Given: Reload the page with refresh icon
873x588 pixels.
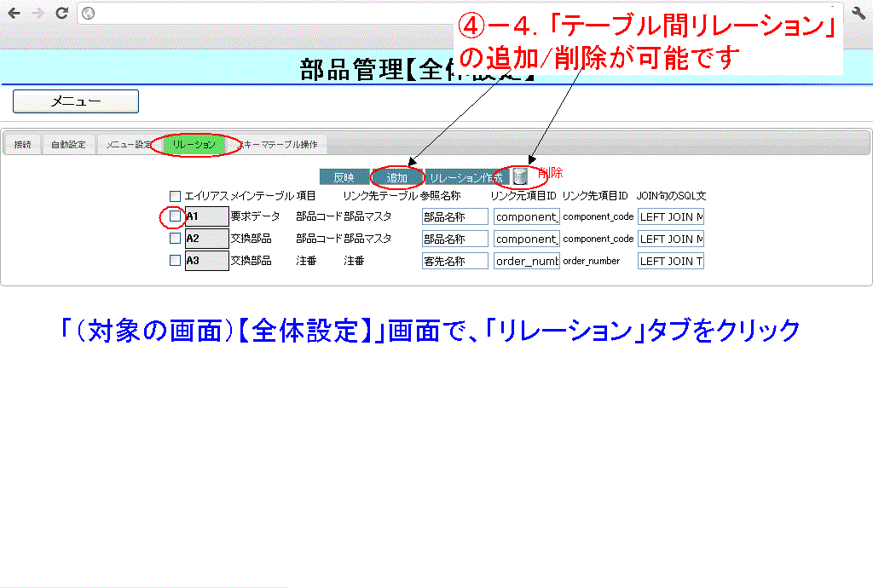Looking at the screenshot, I should (61, 13).
